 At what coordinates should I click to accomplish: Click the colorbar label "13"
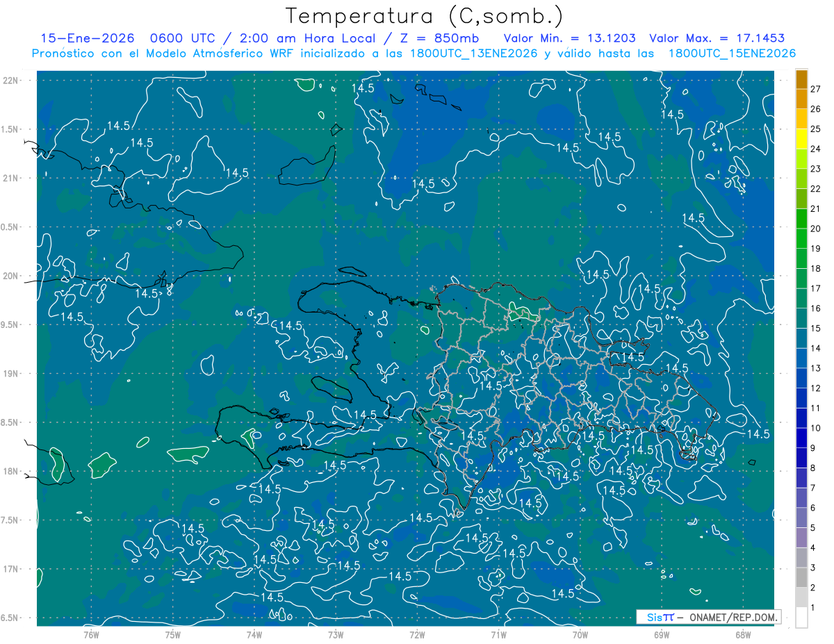tap(816, 368)
